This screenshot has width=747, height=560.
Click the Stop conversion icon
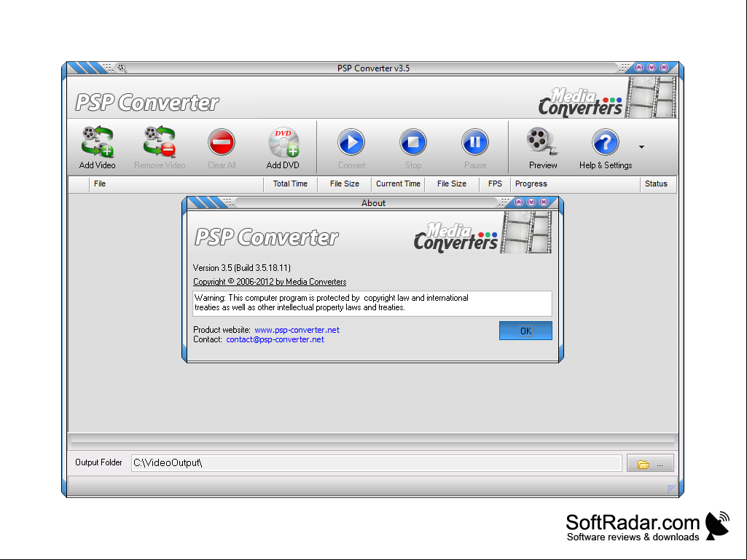[x=413, y=142]
